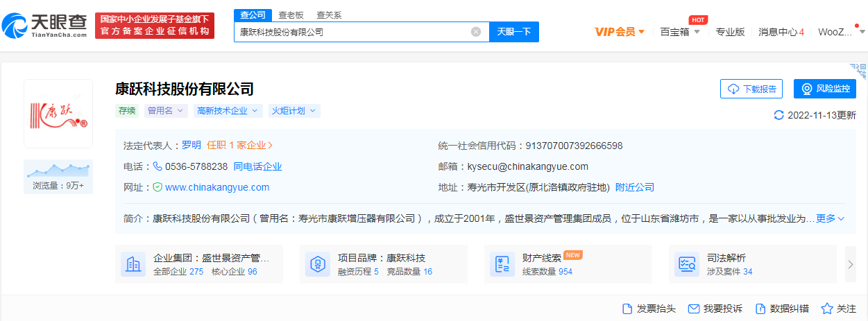Click the 天眼一下 search button

514,32
